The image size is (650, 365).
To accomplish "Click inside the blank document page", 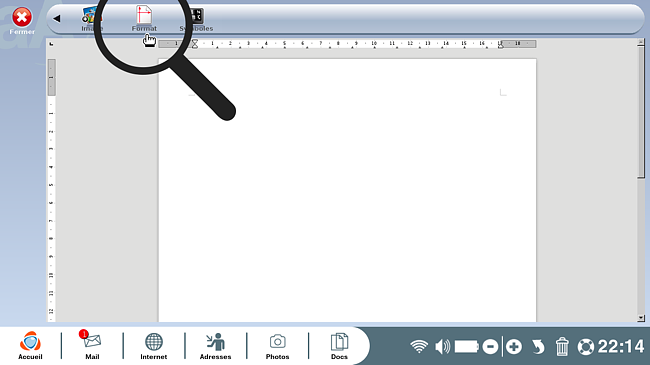I will [x=347, y=191].
